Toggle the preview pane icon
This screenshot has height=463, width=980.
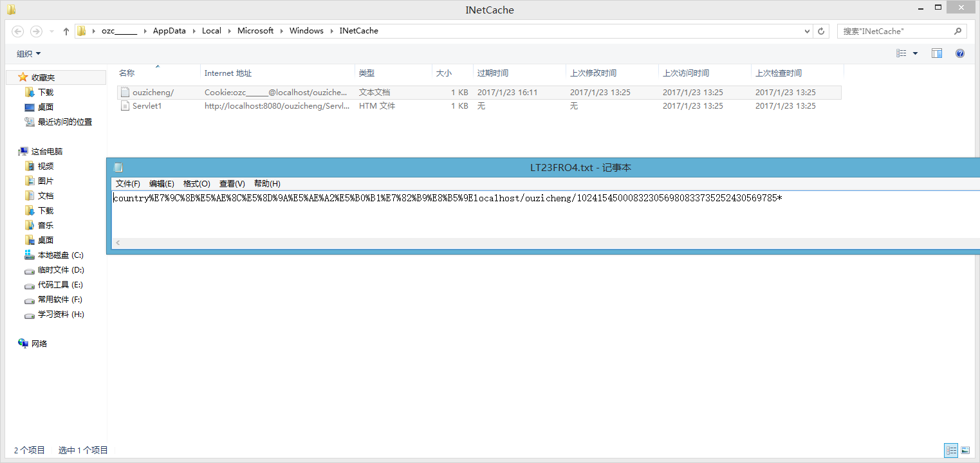point(937,53)
